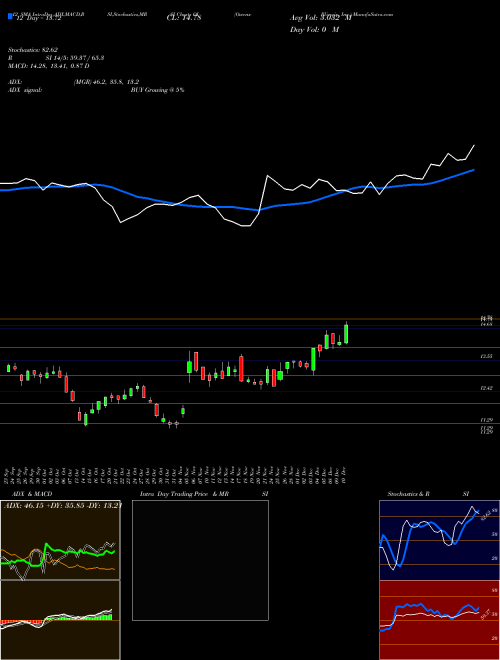Click the 'ADX & MACD' panel title

click(32, 494)
